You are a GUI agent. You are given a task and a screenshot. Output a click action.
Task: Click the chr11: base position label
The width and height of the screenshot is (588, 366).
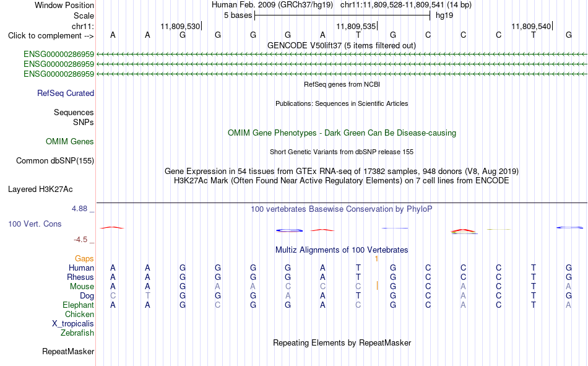pyautogui.click(x=82, y=26)
